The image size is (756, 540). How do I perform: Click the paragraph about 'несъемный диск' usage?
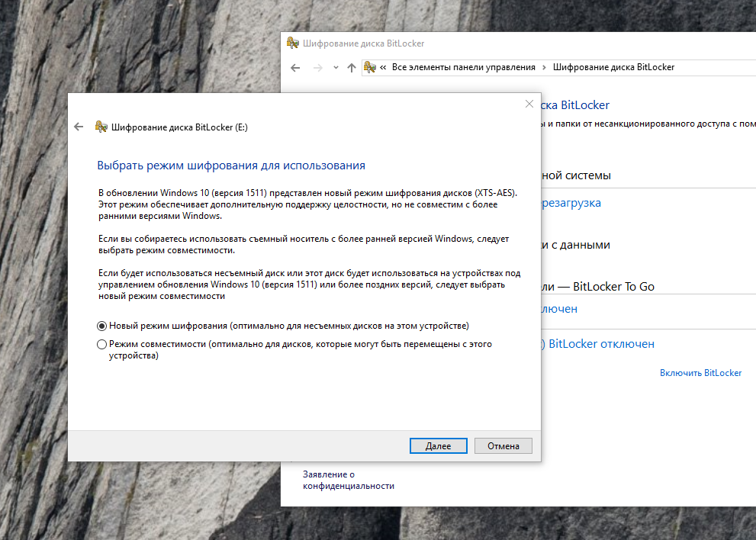click(x=309, y=284)
